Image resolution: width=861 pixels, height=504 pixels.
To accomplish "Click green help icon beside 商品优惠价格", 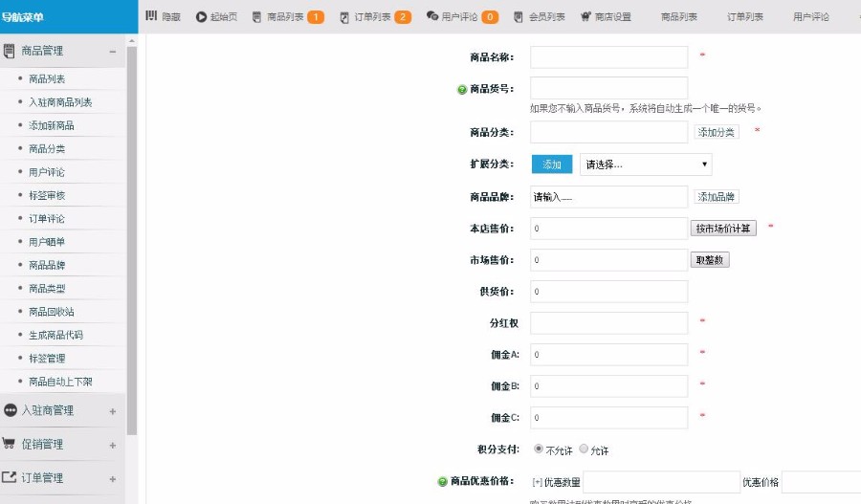I will tap(442, 481).
